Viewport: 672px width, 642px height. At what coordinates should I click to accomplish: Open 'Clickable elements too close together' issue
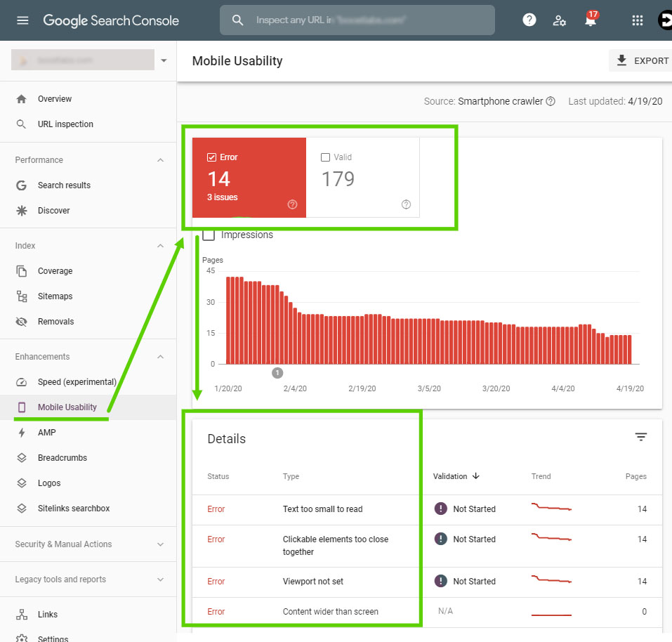click(335, 545)
